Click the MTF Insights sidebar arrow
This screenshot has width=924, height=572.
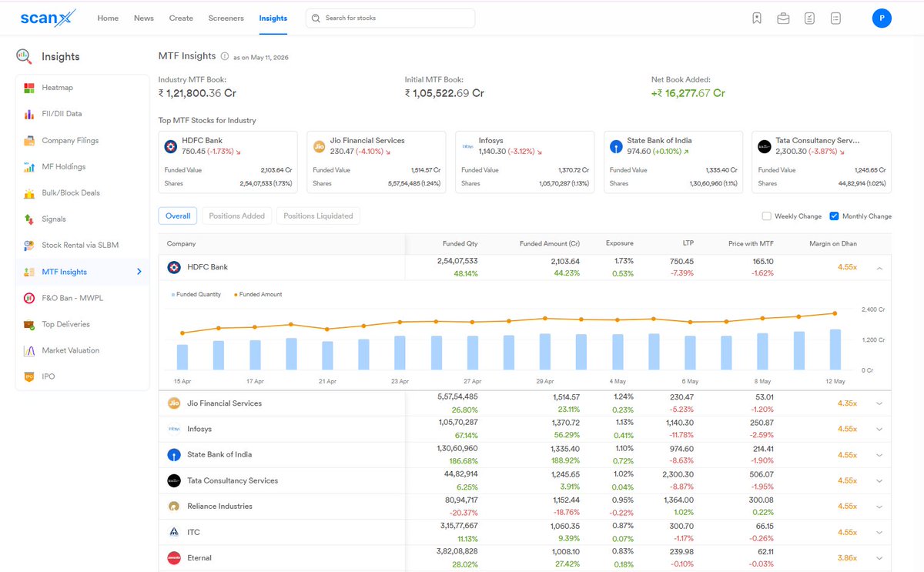[139, 272]
